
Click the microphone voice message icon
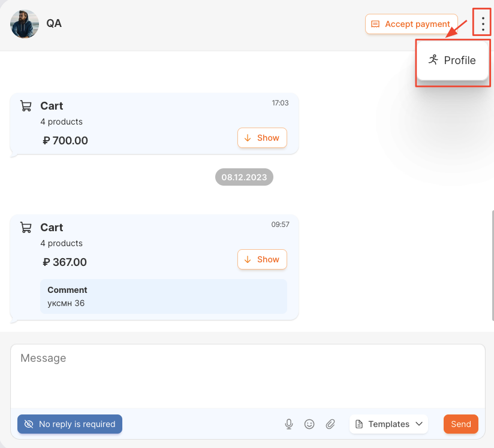pyautogui.click(x=288, y=424)
